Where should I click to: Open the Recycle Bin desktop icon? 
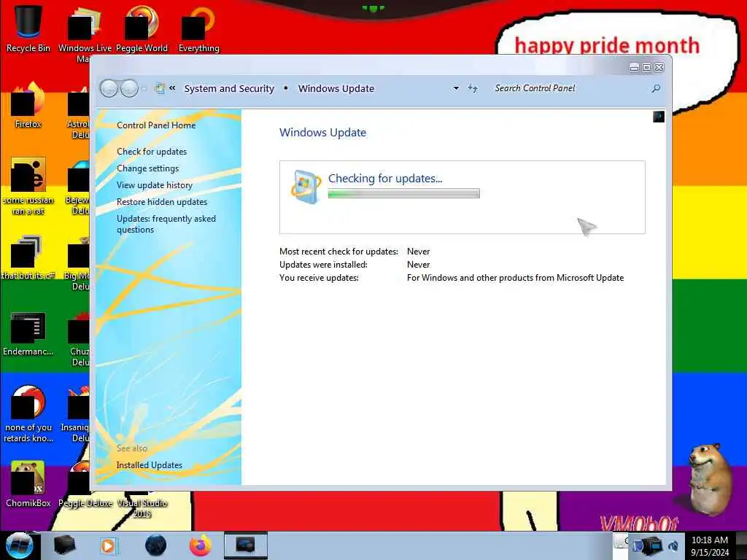click(x=28, y=28)
